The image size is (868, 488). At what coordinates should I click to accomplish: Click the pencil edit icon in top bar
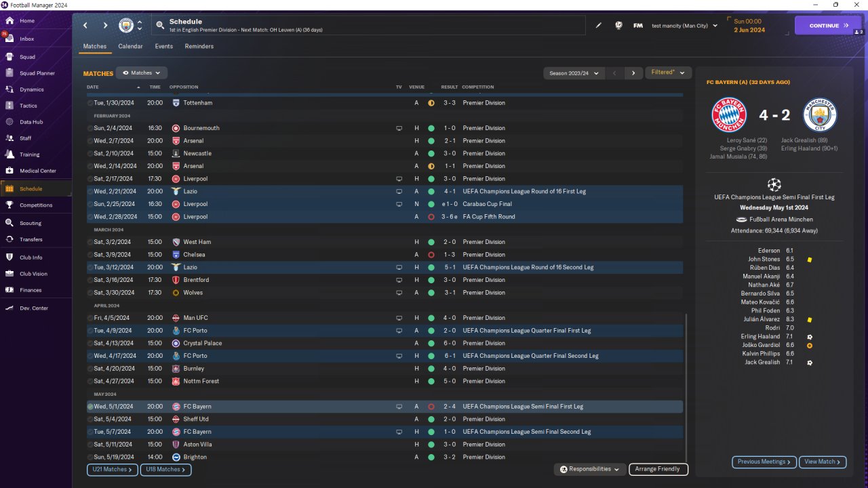tap(599, 26)
